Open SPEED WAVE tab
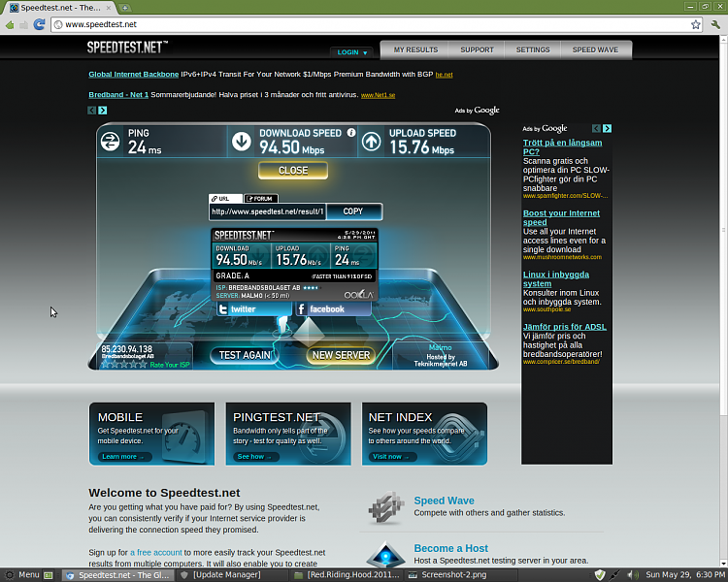728x582 pixels. [595, 49]
